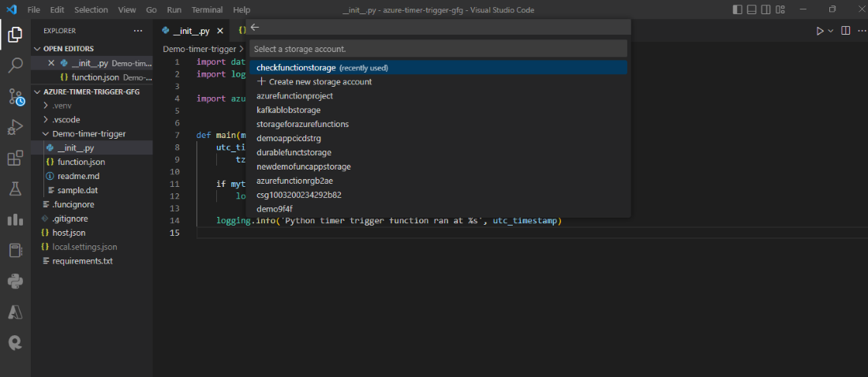
Task: Click the VS Code logo in the title bar
Action: [12, 9]
